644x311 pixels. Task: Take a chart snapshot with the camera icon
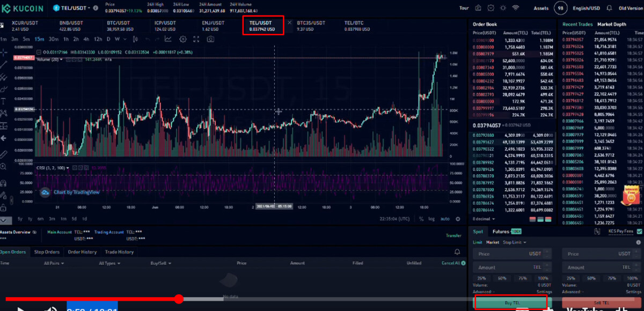210,39
